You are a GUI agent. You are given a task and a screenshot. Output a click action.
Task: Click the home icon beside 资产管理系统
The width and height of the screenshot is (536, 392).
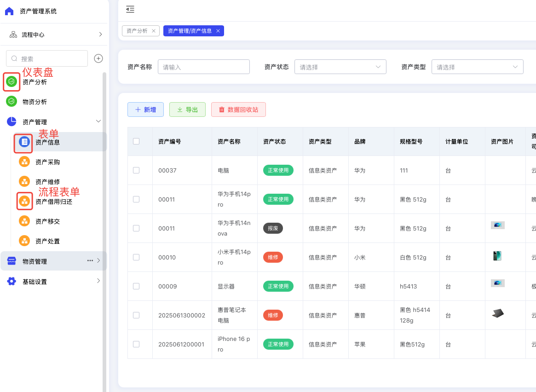click(x=9, y=11)
